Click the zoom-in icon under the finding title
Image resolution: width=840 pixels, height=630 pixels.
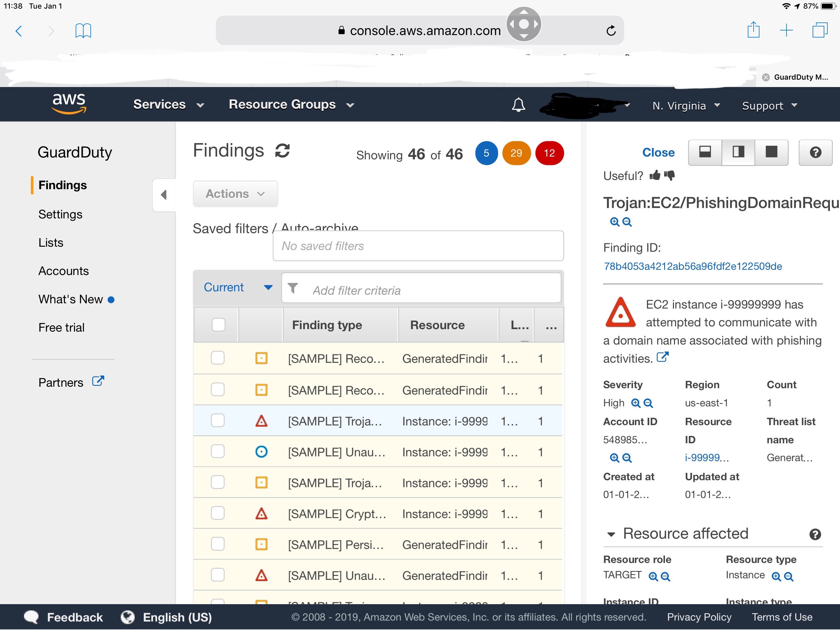(615, 222)
